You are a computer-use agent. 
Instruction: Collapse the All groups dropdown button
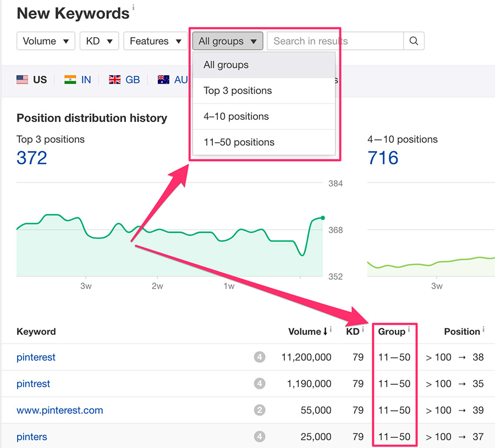[x=227, y=41]
